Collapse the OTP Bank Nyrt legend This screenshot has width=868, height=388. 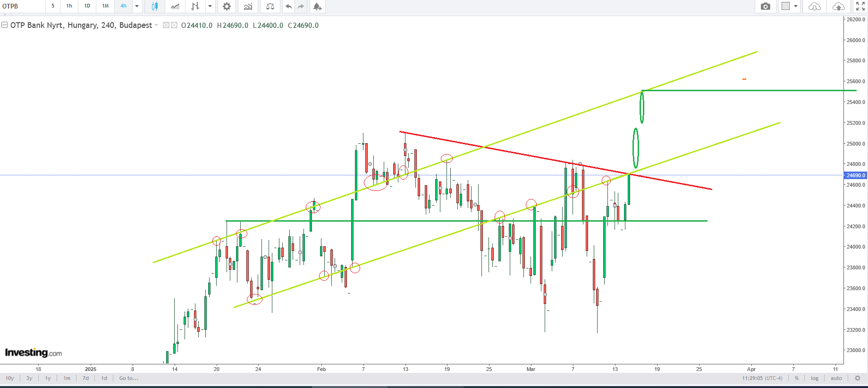click(x=4, y=25)
